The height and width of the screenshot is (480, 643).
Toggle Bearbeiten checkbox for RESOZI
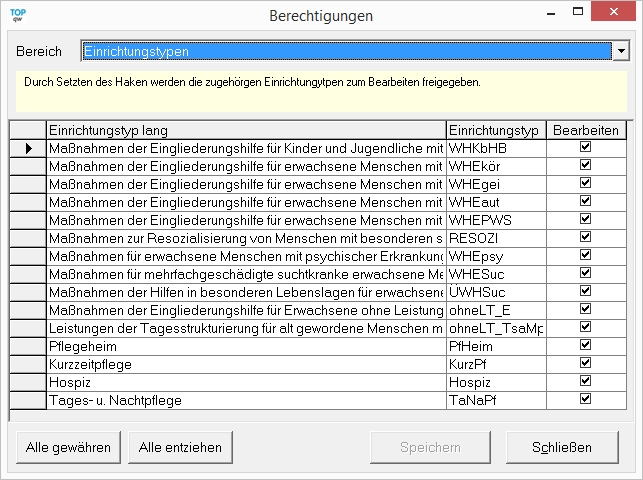click(586, 238)
